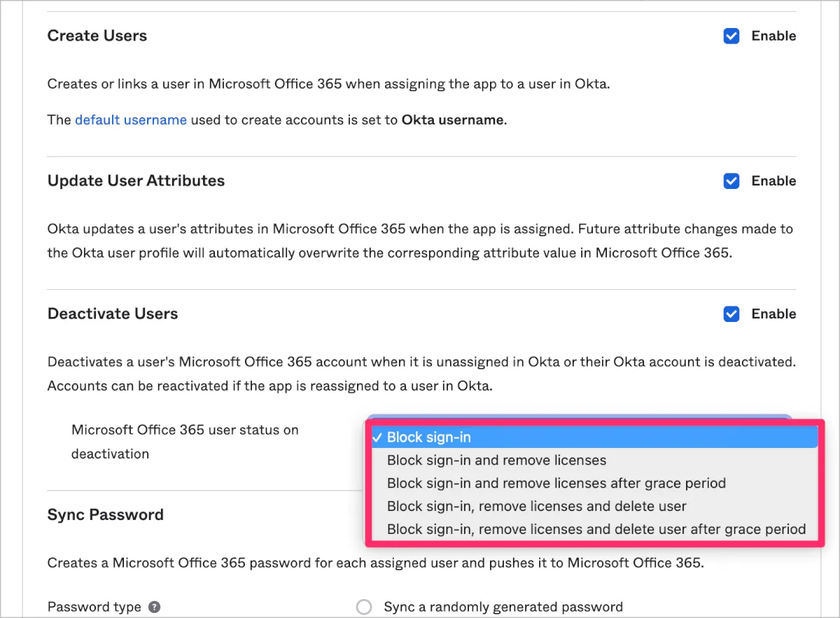Viewport: 840px width, 618px height.
Task: Click the Enable text beside Deactivate Users
Action: coord(773,314)
